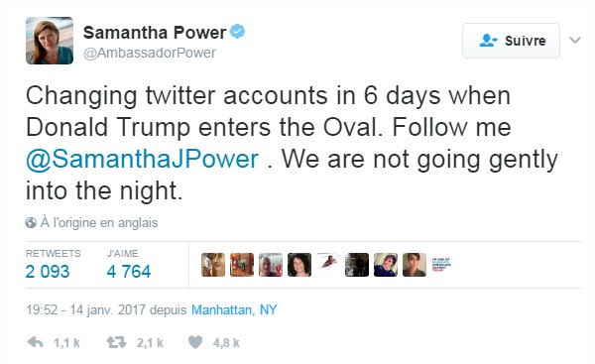This screenshot has width=595, height=364.
Task: Click the blue verified badge
Action: pyautogui.click(x=238, y=32)
